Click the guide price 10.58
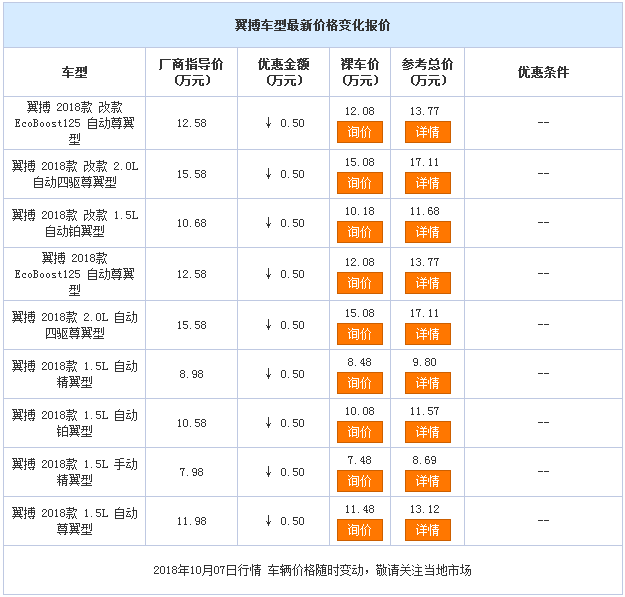This screenshot has width=625, height=597. click(192, 423)
